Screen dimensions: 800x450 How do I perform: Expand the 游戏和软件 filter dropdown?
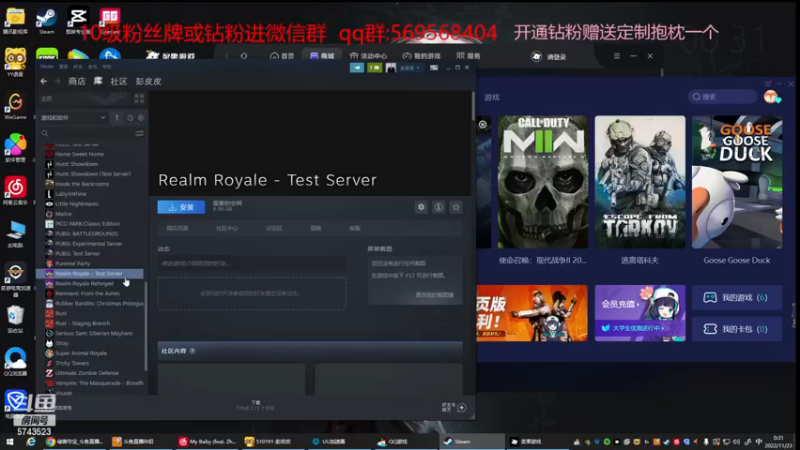pyautogui.click(x=73, y=117)
